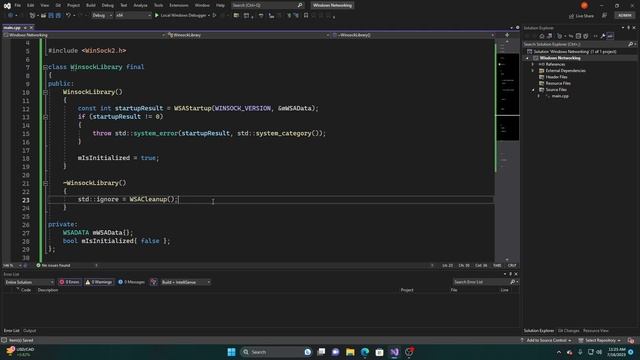The width and height of the screenshot is (640, 360).
Task: Click the Description column header
Action: [x=48, y=290]
